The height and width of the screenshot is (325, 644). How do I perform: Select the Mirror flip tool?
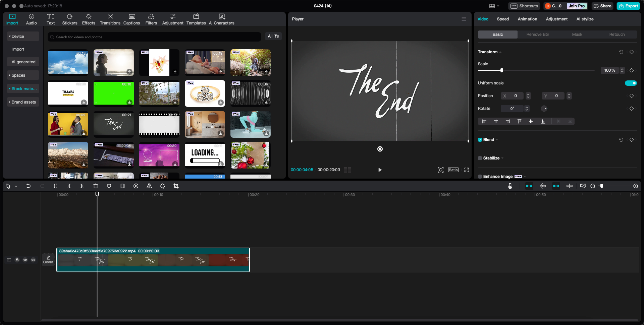pos(149,186)
